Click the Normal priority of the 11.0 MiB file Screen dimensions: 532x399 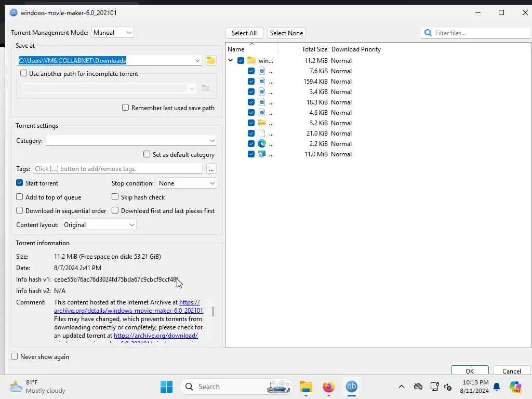coord(341,154)
